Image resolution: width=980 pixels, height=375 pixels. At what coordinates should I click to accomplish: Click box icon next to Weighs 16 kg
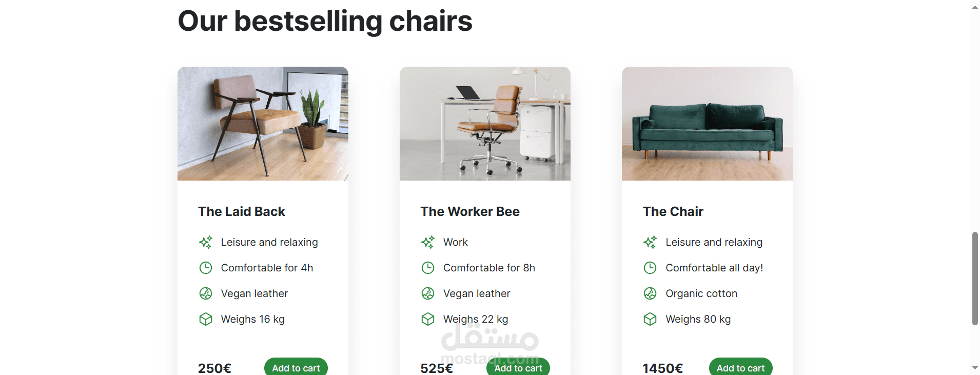pyautogui.click(x=206, y=319)
